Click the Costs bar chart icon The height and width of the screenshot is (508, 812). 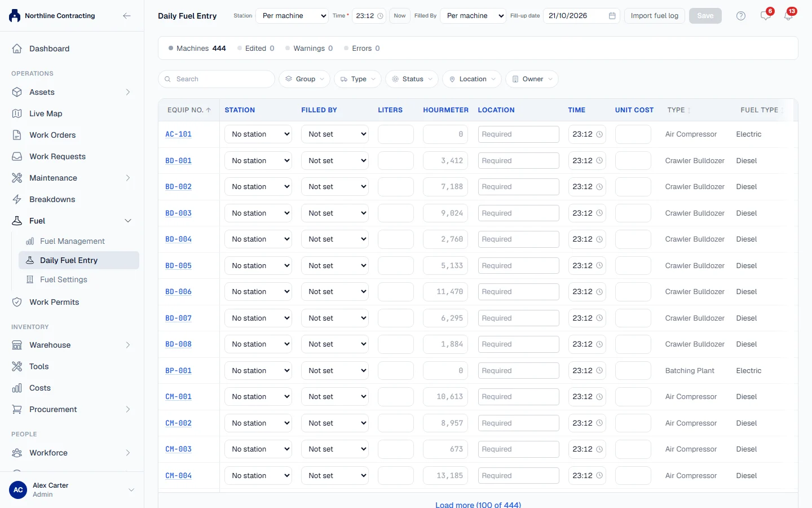coord(17,388)
